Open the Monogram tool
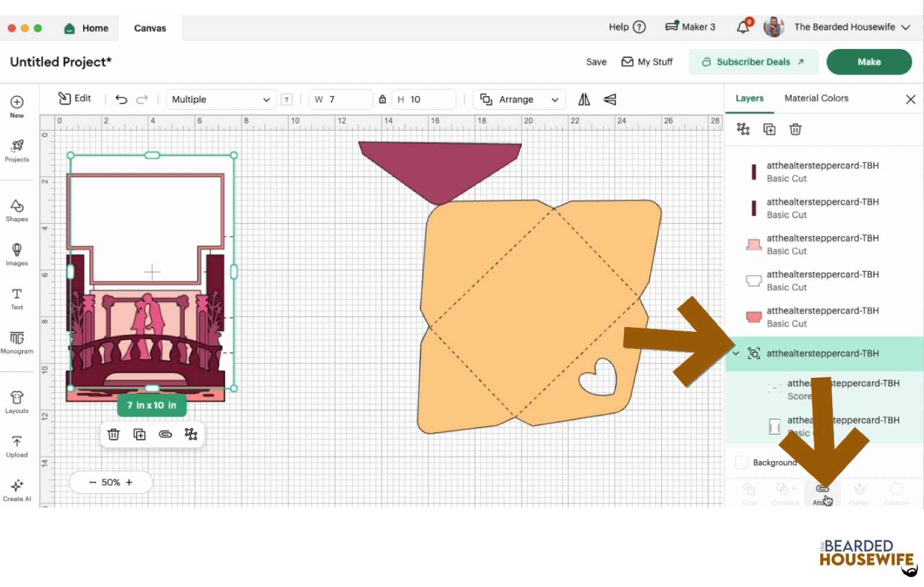924x587 pixels. pyautogui.click(x=17, y=342)
